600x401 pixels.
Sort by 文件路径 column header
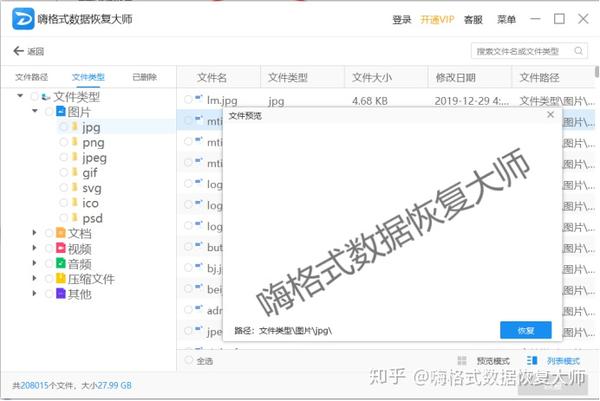click(x=540, y=78)
